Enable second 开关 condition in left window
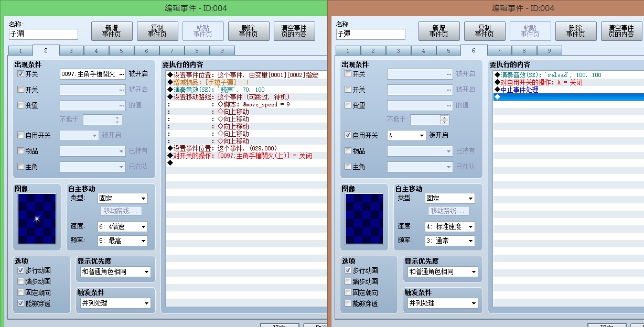The height and width of the screenshot is (327, 644). point(21,90)
